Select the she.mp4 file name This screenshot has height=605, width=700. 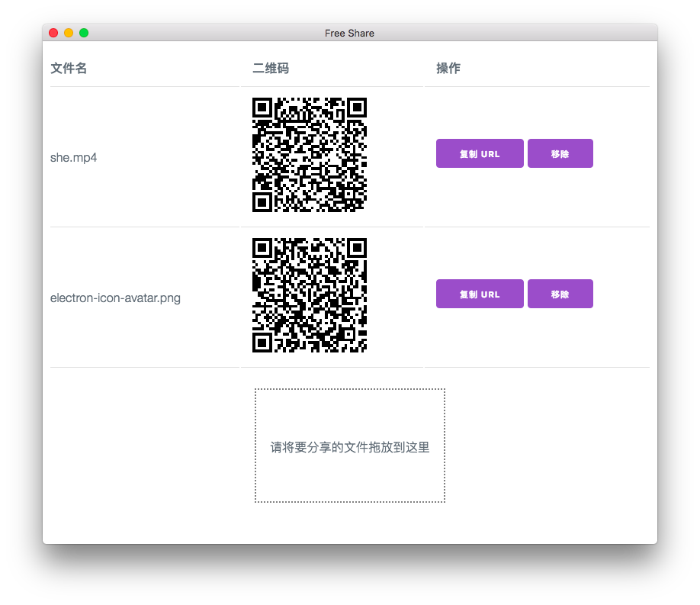73,157
